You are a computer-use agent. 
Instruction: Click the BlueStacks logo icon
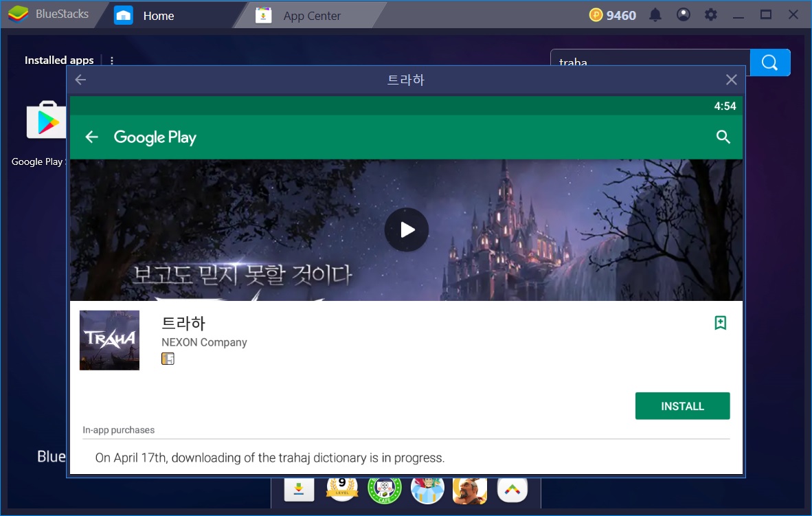tap(18, 14)
